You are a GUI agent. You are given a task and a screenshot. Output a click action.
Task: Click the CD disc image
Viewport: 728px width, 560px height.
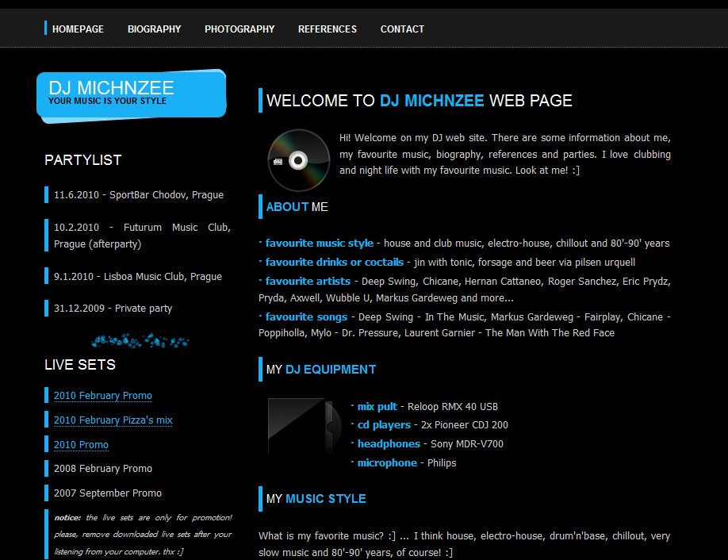298,160
